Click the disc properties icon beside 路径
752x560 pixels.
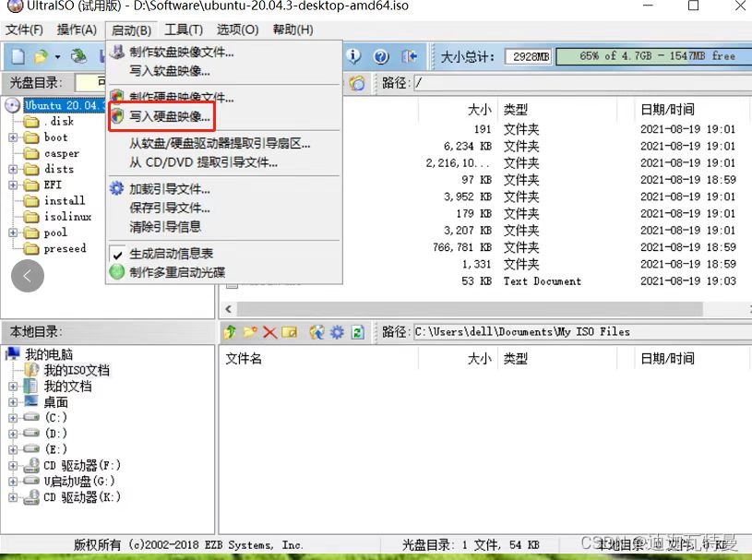(x=357, y=83)
